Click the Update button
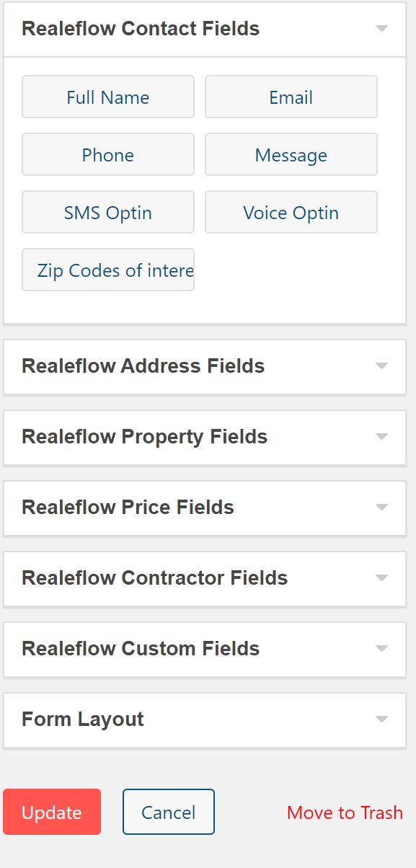This screenshot has height=868, width=416. tap(52, 812)
